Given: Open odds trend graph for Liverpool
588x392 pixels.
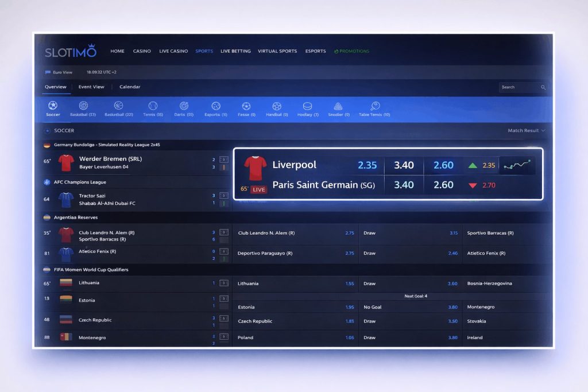Looking at the screenshot, I should pos(517,165).
